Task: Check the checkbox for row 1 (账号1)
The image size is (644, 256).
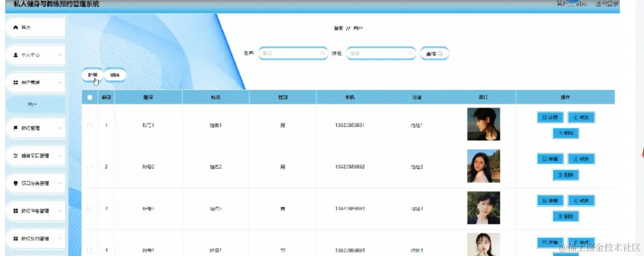Action: pos(90,125)
